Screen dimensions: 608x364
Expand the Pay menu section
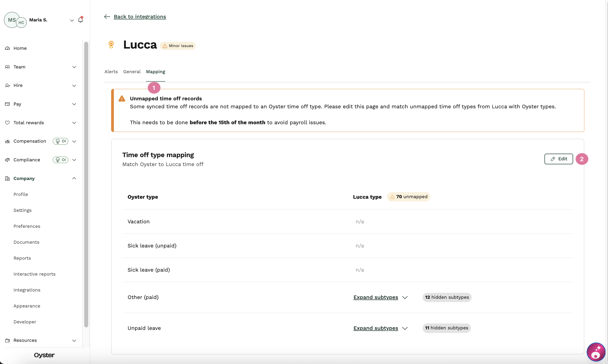click(x=74, y=104)
